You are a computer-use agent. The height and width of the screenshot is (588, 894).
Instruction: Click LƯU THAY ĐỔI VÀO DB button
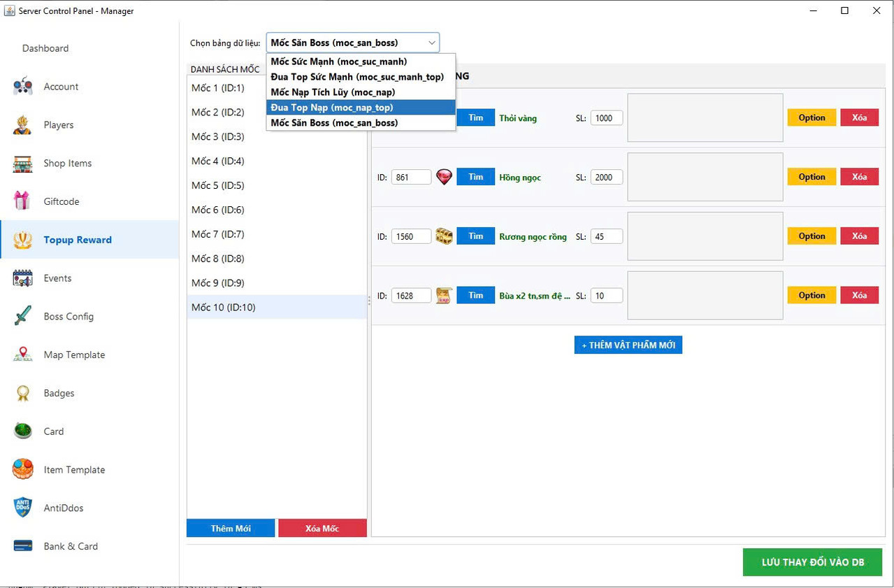pos(812,563)
